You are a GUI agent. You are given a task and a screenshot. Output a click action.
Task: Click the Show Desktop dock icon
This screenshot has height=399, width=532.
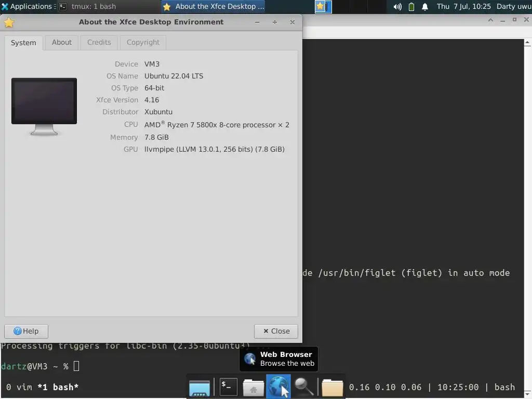pyautogui.click(x=199, y=387)
